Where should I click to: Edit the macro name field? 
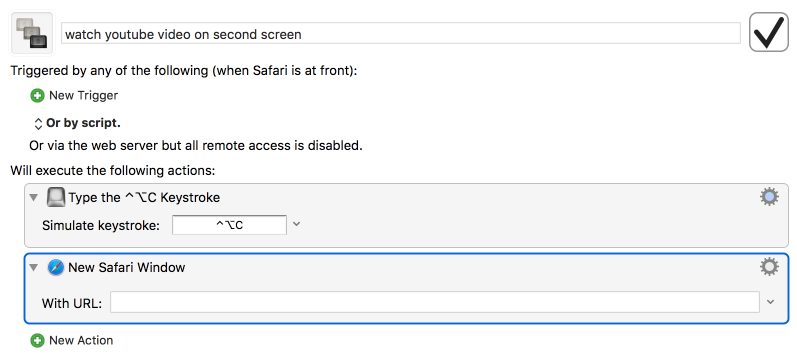point(401,34)
